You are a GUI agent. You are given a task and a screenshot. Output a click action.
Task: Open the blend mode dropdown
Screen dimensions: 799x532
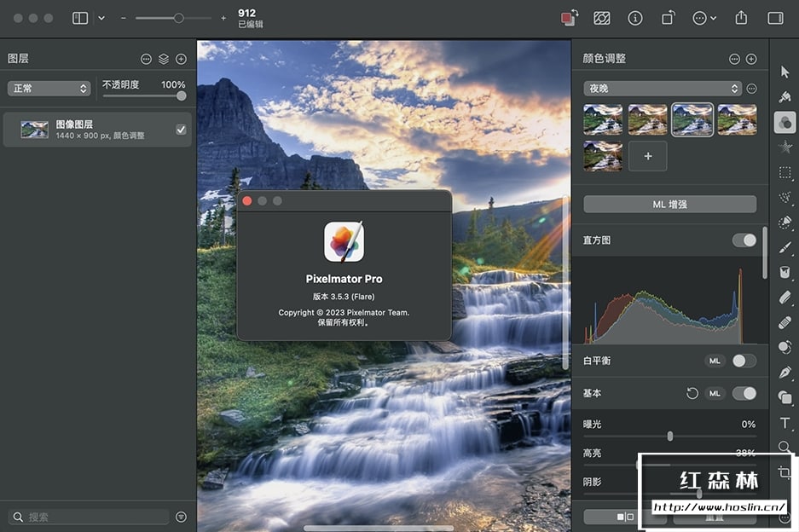coord(49,89)
